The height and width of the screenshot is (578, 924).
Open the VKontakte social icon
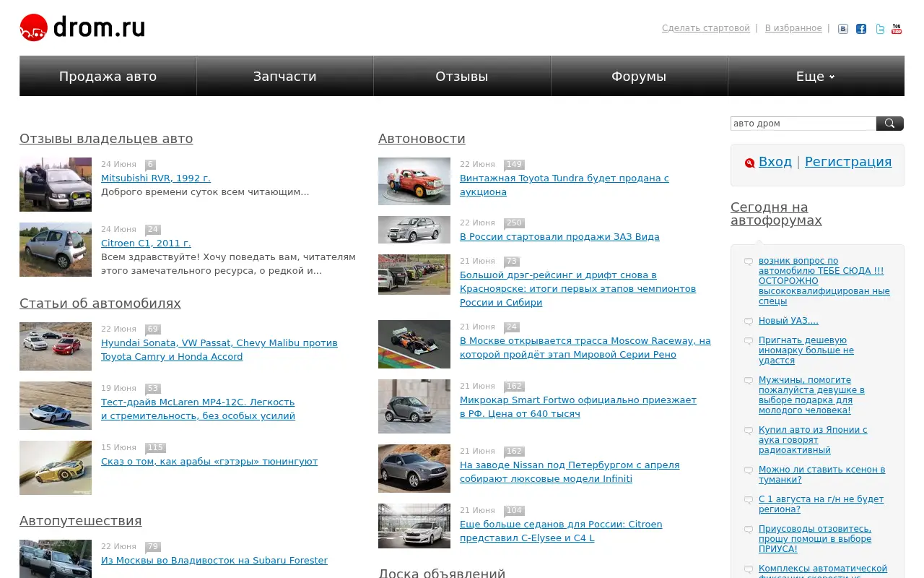click(843, 29)
